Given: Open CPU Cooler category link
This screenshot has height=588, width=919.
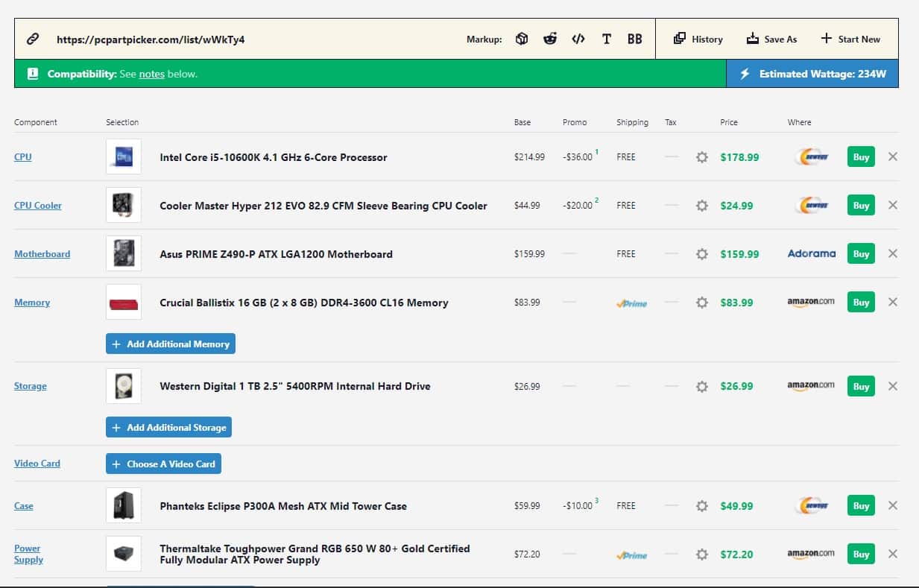Looking at the screenshot, I should click(38, 206).
